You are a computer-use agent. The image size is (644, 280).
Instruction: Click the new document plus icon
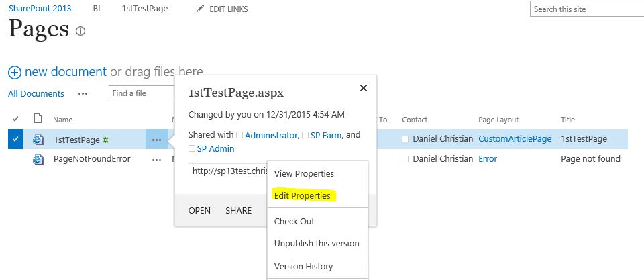click(x=15, y=72)
